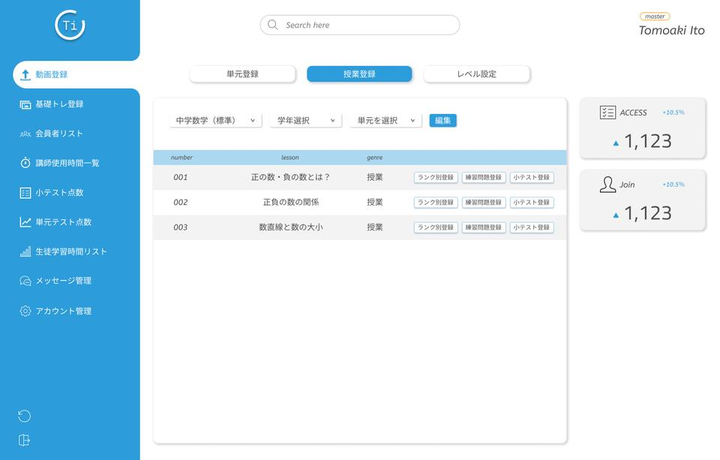
Task: Open the 動画登録 sidebar menu item
Action: click(x=76, y=75)
